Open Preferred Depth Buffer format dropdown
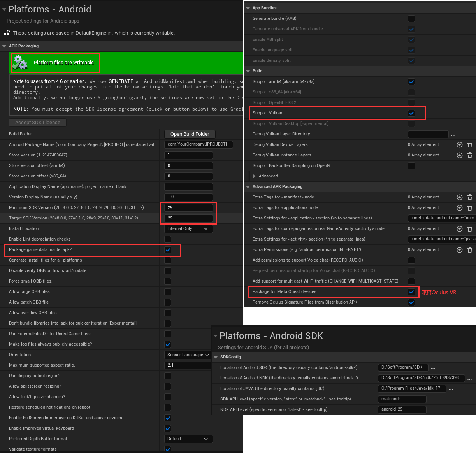This screenshot has width=476, height=453. click(188, 439)
